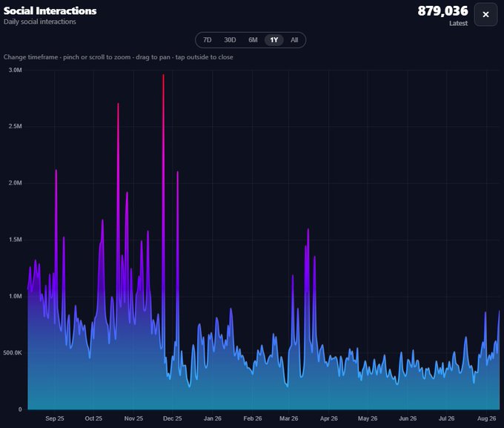Click the Apr 26 axis label
The width and height of the screenshot is (504, 428).
click(x=329, y=418)
